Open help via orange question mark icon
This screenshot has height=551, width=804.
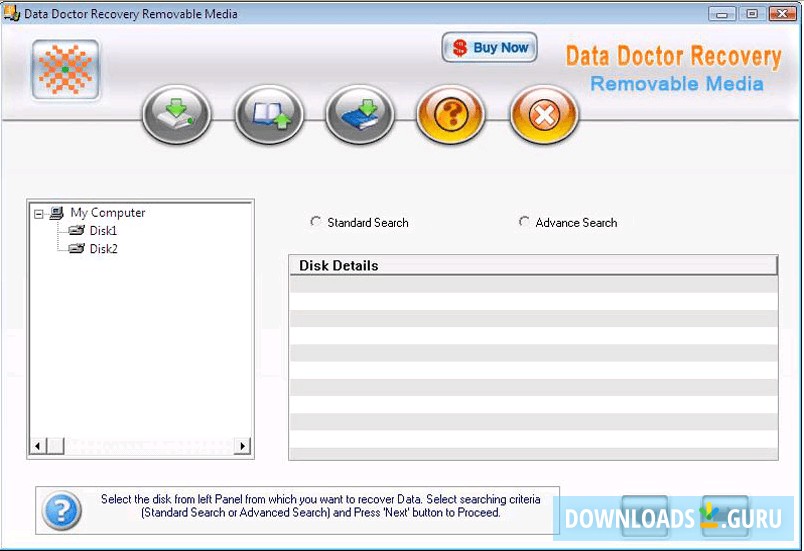pos(451,114)
